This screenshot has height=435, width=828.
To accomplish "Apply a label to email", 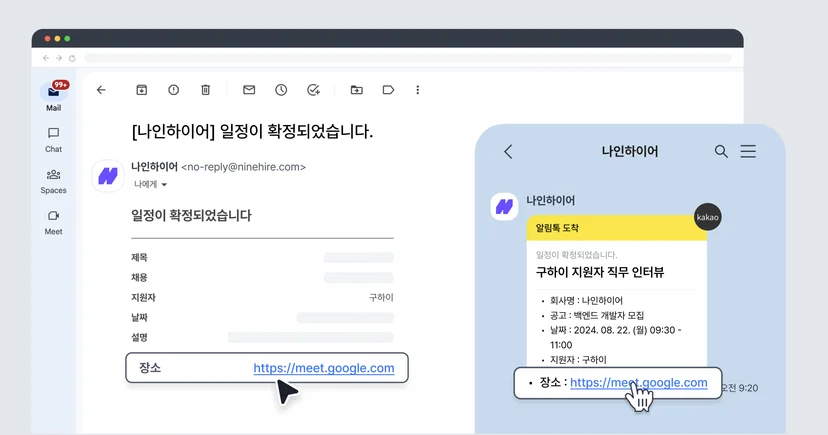I will click(x=388, y=90).
